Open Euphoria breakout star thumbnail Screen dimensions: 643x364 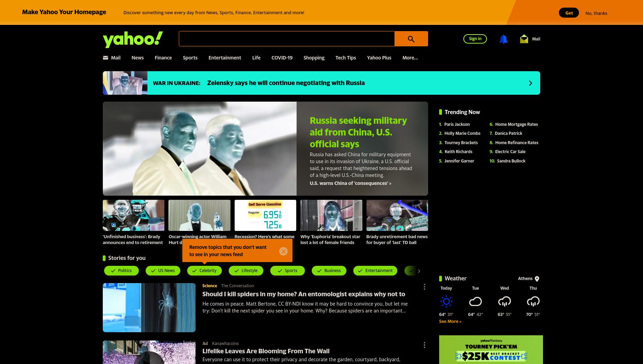331,215
